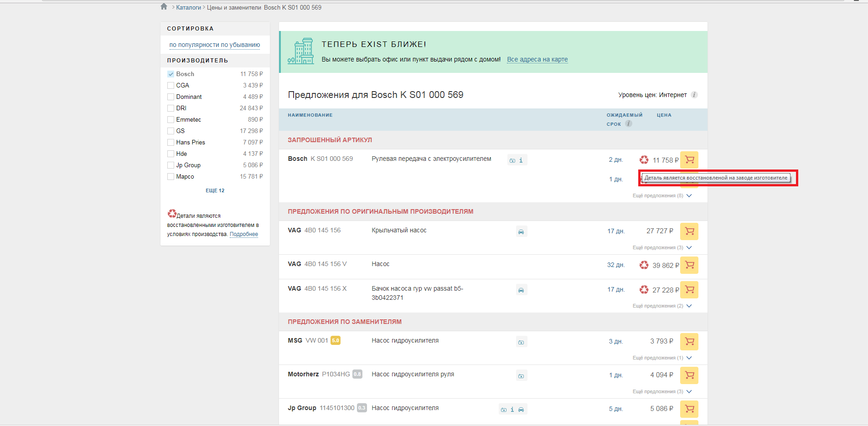Expand 8 more offers for Bosch
The width and height of the screenshot is (868, 426).
(x=662, y=195)
